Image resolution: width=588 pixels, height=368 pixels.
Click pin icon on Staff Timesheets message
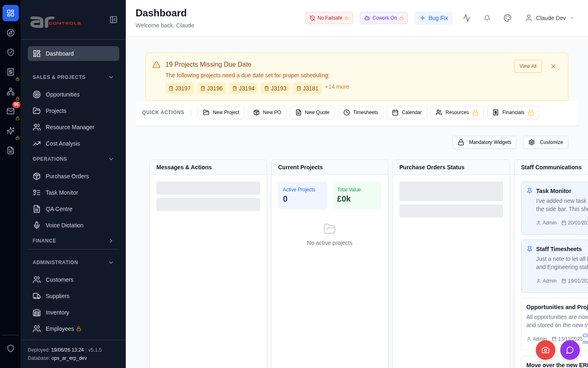(530, 249)
